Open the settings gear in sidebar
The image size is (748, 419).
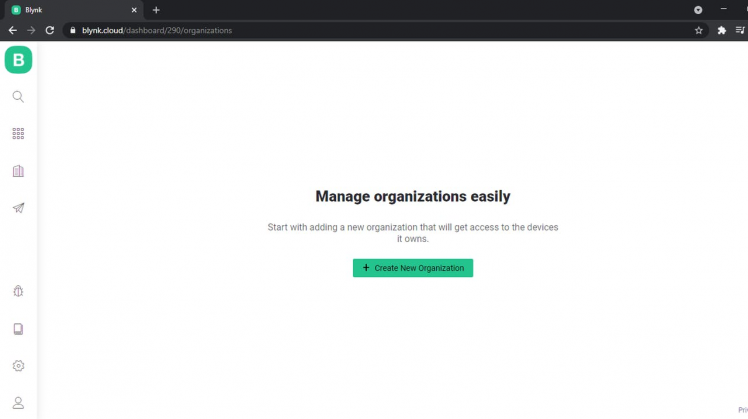pos(18,366)
